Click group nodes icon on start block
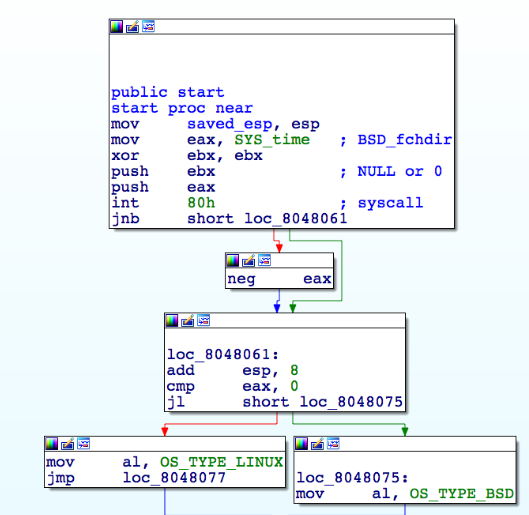The height and width of the screenshot is (515, 529). pos(148,26)
